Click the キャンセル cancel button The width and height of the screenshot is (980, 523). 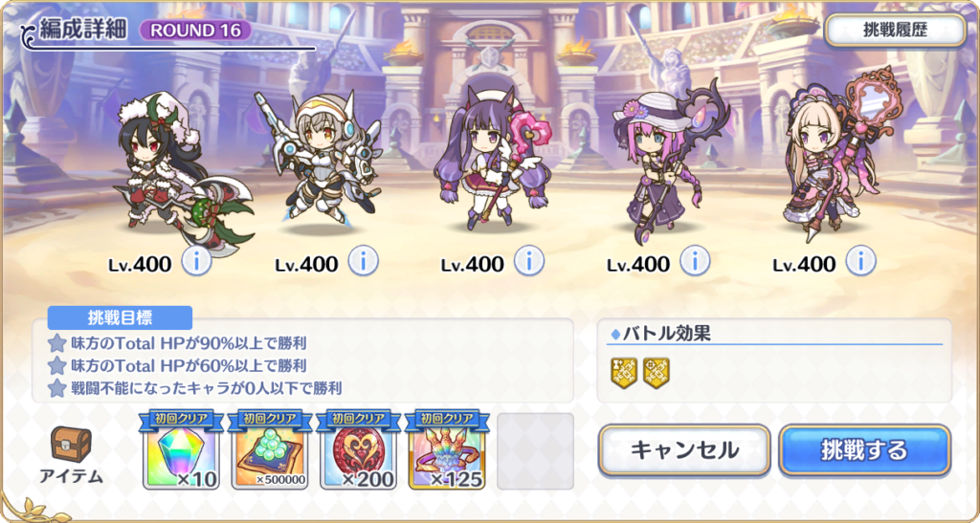(x=684, y=450)
